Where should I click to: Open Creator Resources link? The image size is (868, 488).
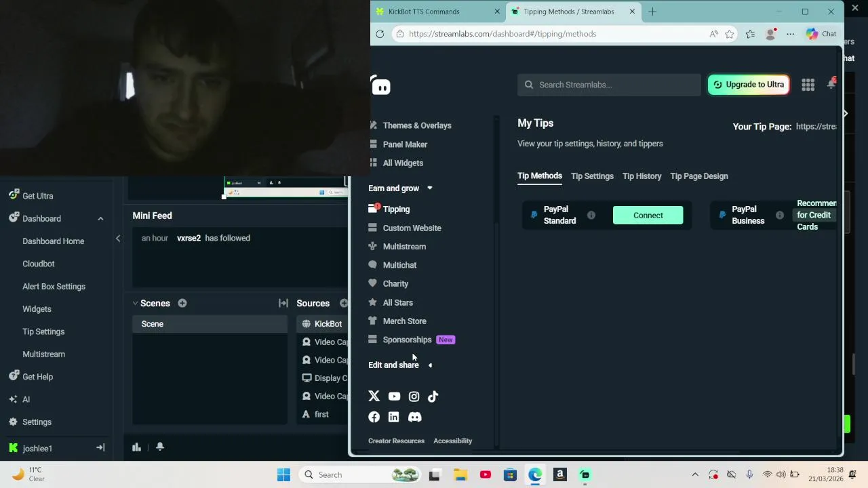click(x=396, y=441)
